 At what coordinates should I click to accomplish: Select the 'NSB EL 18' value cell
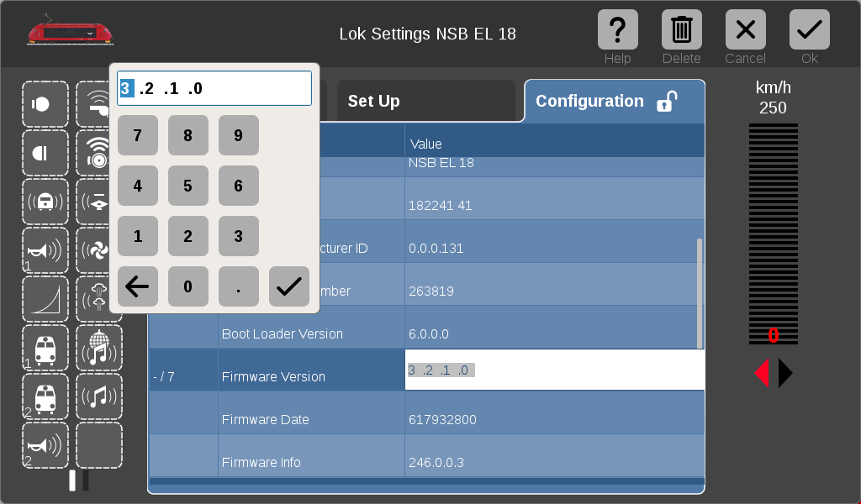[x=555, y=166]
